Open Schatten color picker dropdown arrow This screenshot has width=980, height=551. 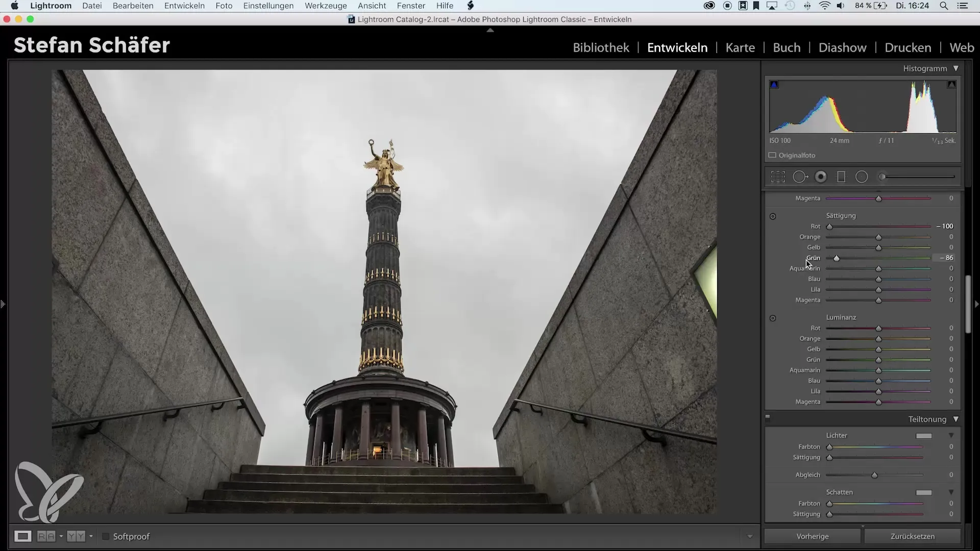pos(951,492)
